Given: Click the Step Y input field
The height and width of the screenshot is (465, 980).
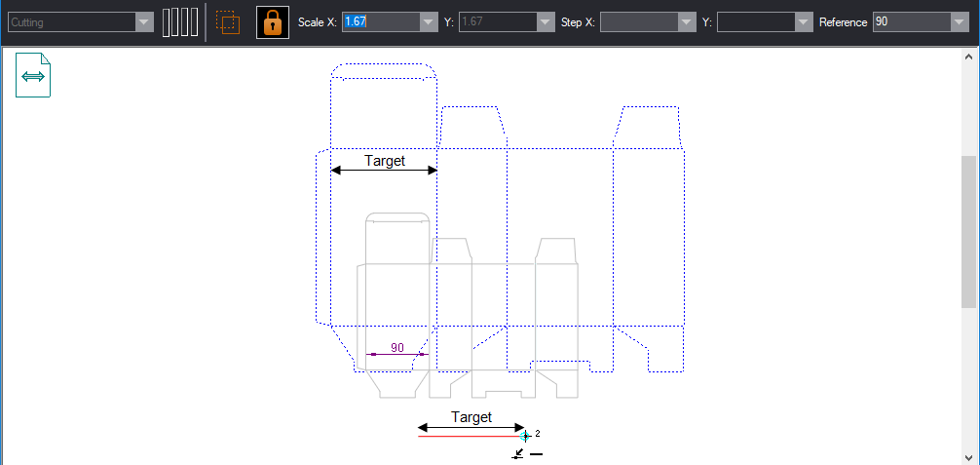Looking at the screenshot, I should 756,22.
